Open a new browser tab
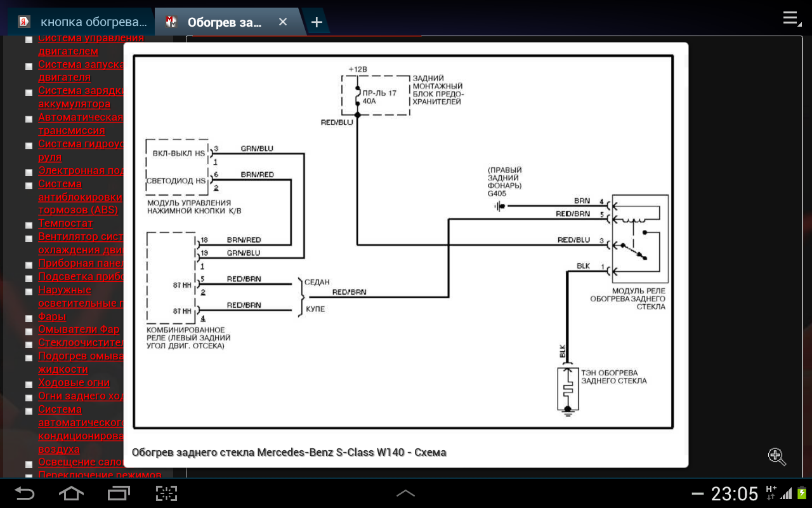Viewport: 812px width, 508px height. click(317, 22)
